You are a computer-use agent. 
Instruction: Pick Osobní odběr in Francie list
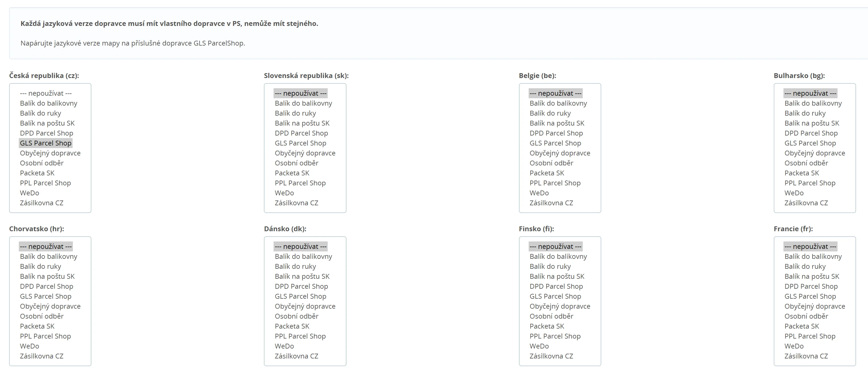[x=806, y=316]
